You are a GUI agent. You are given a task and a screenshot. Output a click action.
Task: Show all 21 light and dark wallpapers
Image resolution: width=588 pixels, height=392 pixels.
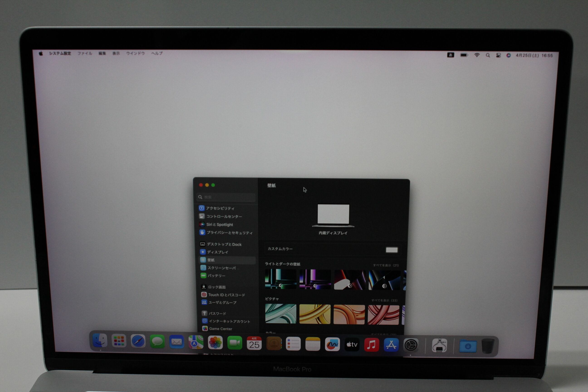click(386, 265)
